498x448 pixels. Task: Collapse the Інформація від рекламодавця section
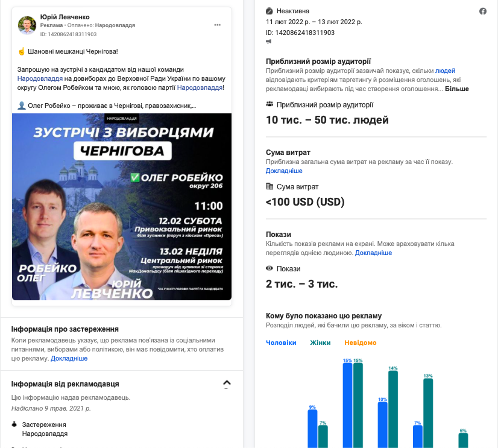[227, 383]
